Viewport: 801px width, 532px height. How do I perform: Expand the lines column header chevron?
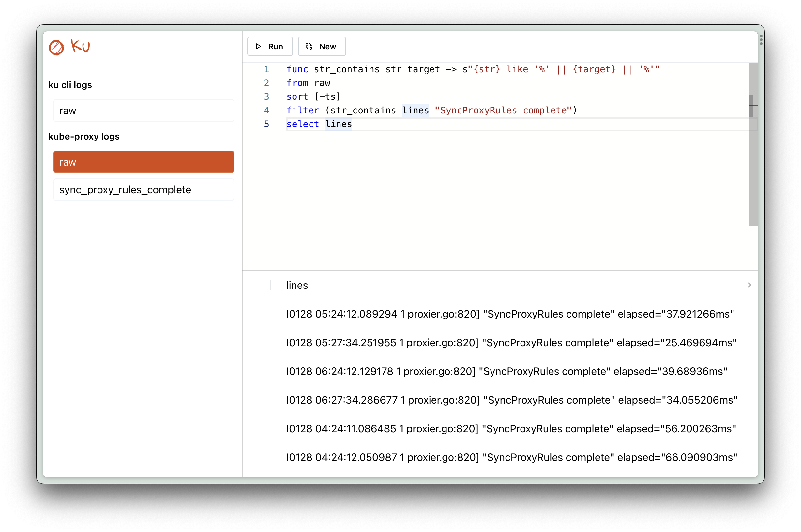[x=749, y=285]
